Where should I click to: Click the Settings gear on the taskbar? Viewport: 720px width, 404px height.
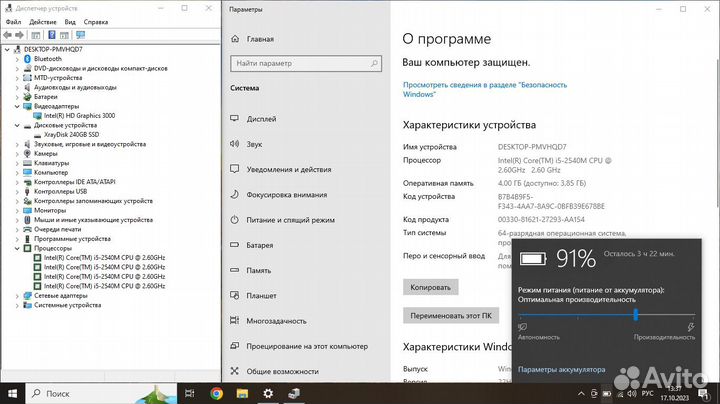click(x=268, y=393)
